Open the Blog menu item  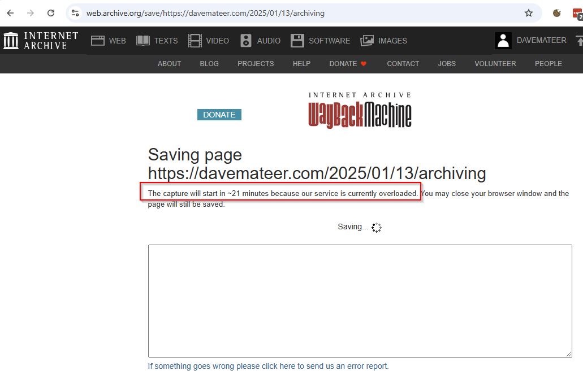click(209, 64)
